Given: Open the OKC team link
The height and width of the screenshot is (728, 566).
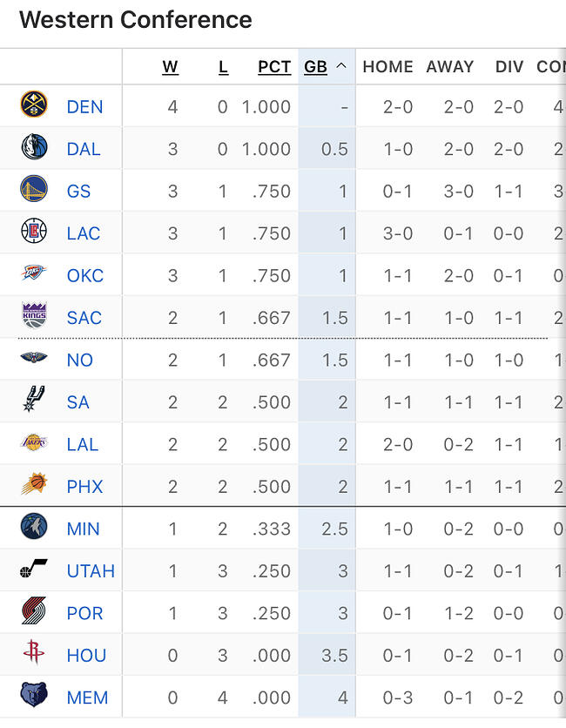Looking at the screenshot, I should [85, 275].
